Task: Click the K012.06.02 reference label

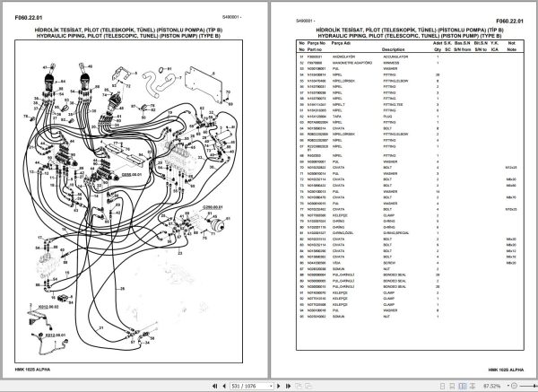Action: (x=48, y=307)
